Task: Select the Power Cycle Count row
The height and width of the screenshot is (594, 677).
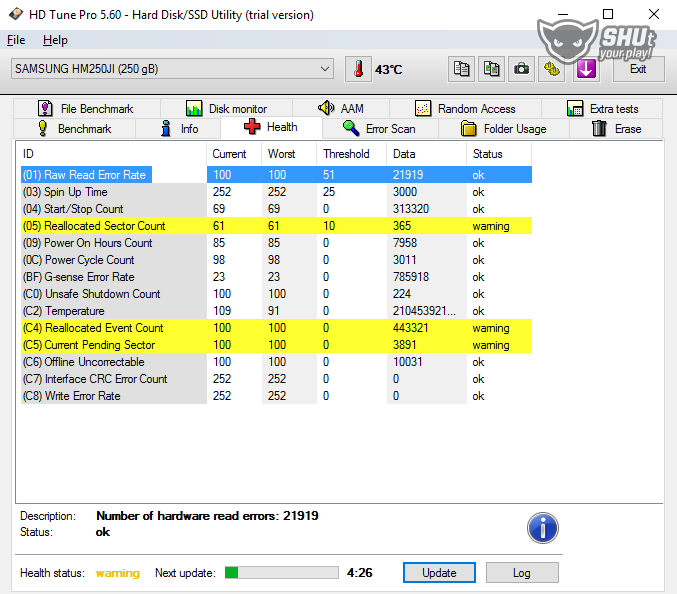Action: click(276, 260)
